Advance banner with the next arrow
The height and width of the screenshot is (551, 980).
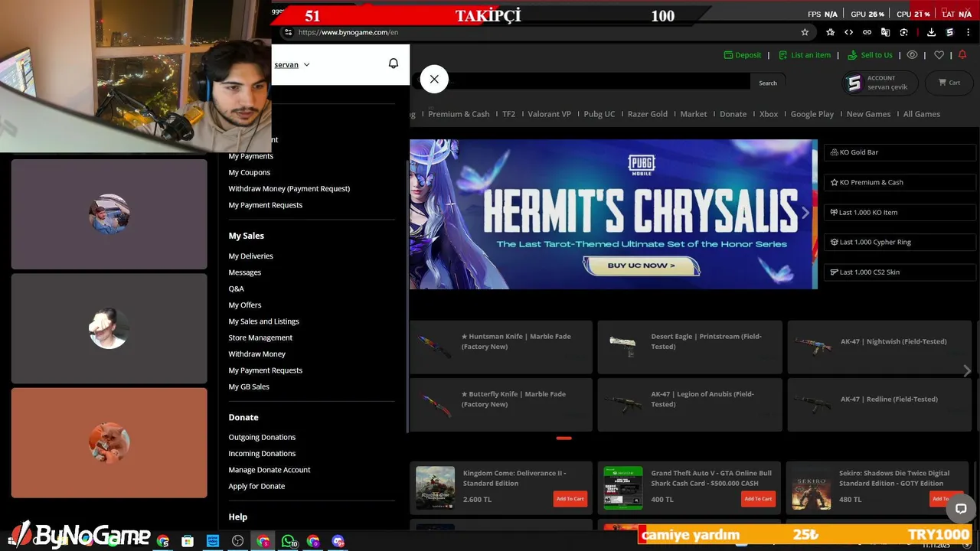(805, 214)
